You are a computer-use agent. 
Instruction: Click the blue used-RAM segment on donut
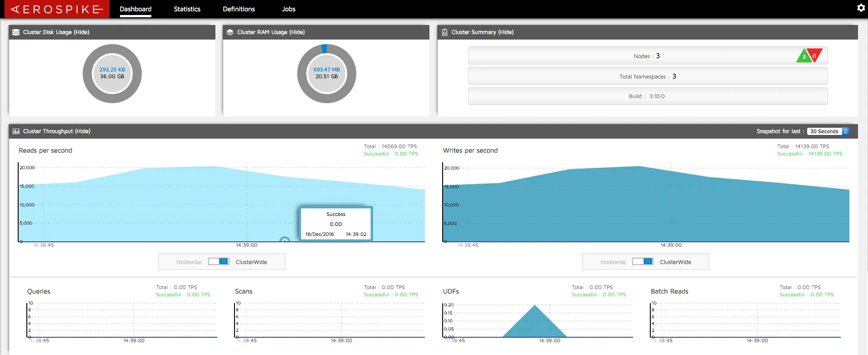pos(324,49)
